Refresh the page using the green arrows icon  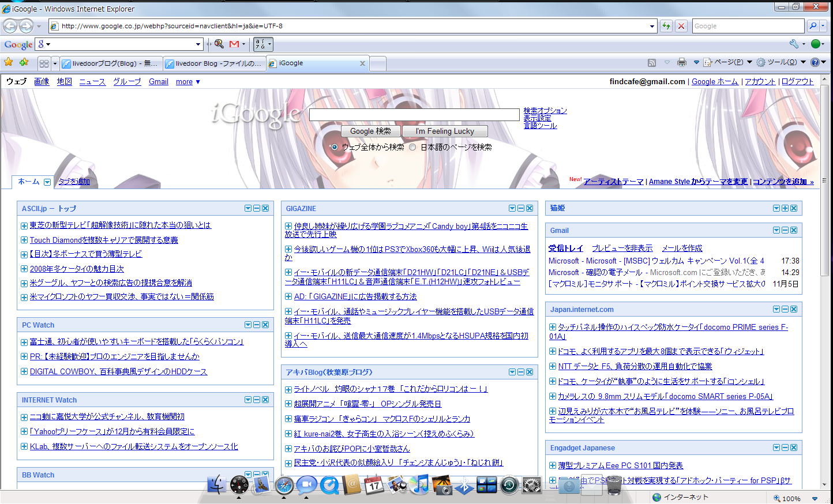[666, 26]
